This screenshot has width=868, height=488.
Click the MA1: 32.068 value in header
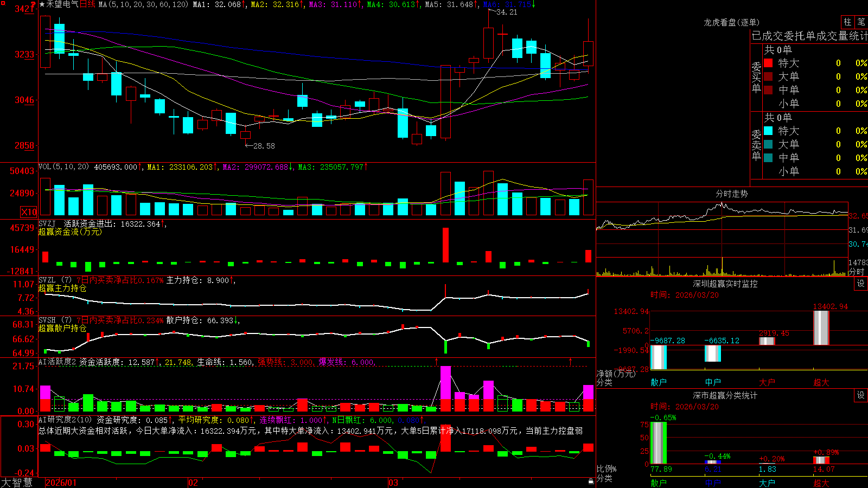[x=217, y=4]
